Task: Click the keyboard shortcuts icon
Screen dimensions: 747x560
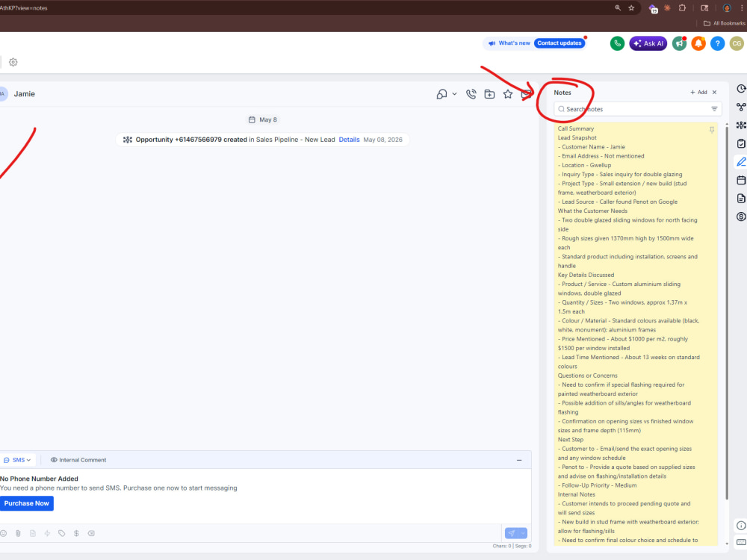Action: click(741, 542)
